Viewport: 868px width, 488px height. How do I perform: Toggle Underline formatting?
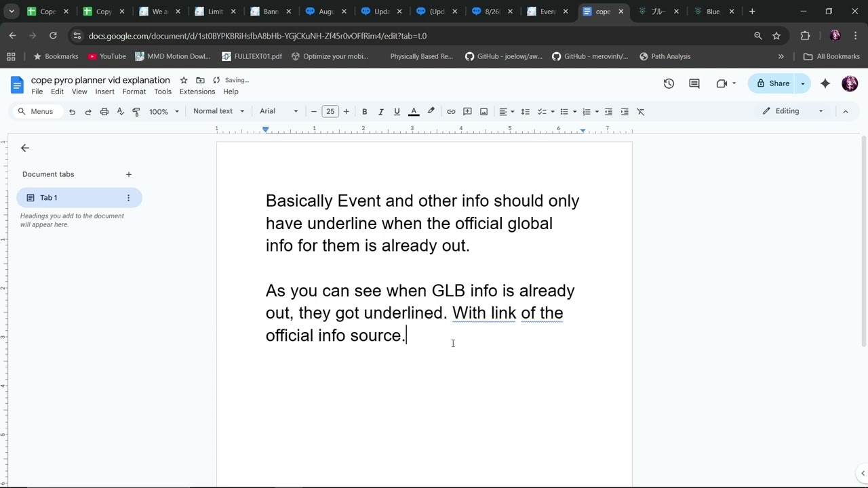[397, 112]
